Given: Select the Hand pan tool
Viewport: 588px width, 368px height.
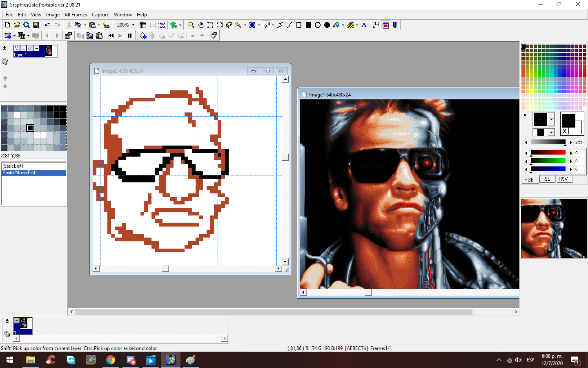Looking at the screenshot, I should (x=200, y=25).
